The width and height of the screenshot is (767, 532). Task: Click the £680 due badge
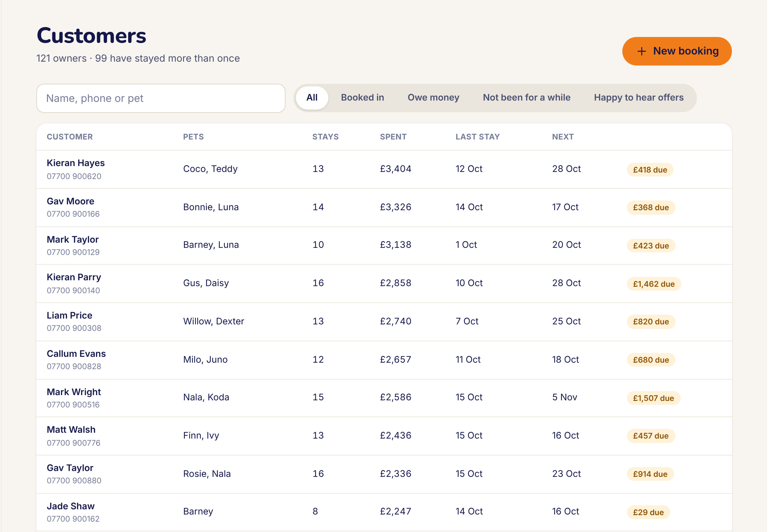coord(651,360)
